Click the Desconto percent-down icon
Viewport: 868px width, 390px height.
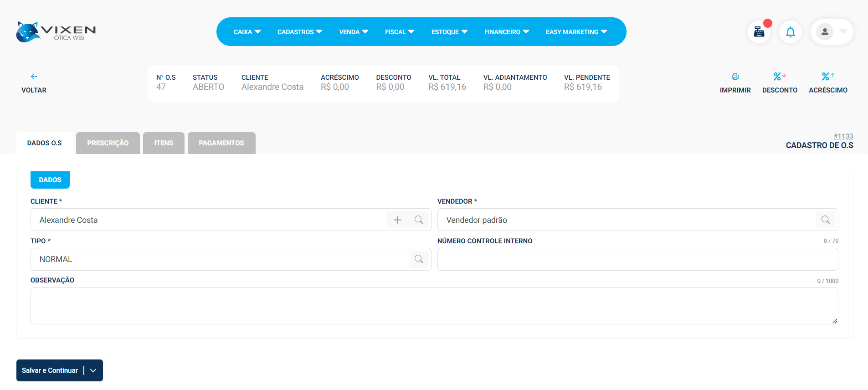tap(780, 77)
